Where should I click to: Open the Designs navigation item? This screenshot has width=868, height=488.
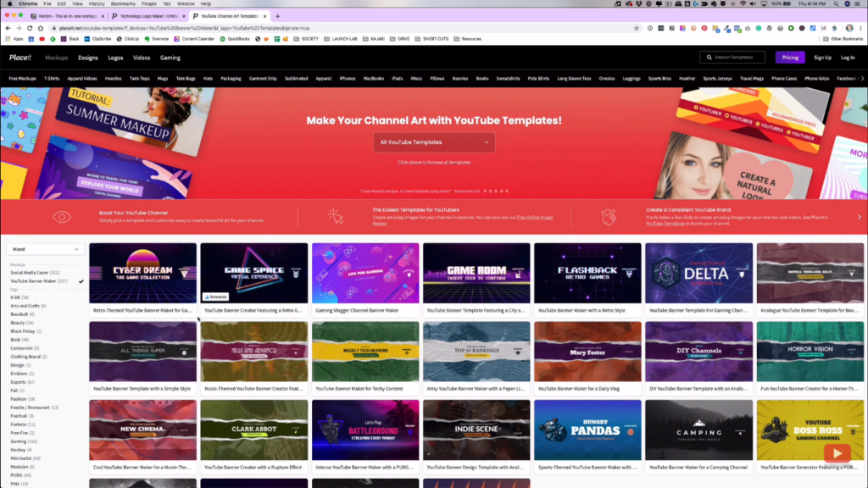88,58
